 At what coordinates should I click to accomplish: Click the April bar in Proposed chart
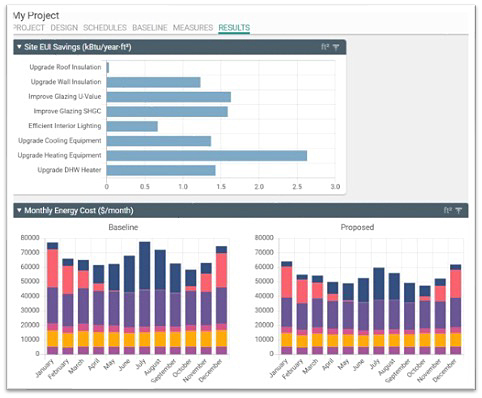[333, 318]
